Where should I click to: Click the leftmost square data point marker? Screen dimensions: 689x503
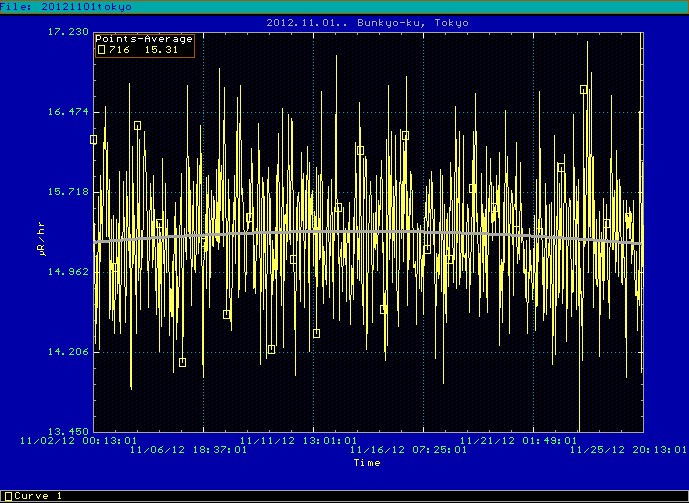[x=94, y=140]
